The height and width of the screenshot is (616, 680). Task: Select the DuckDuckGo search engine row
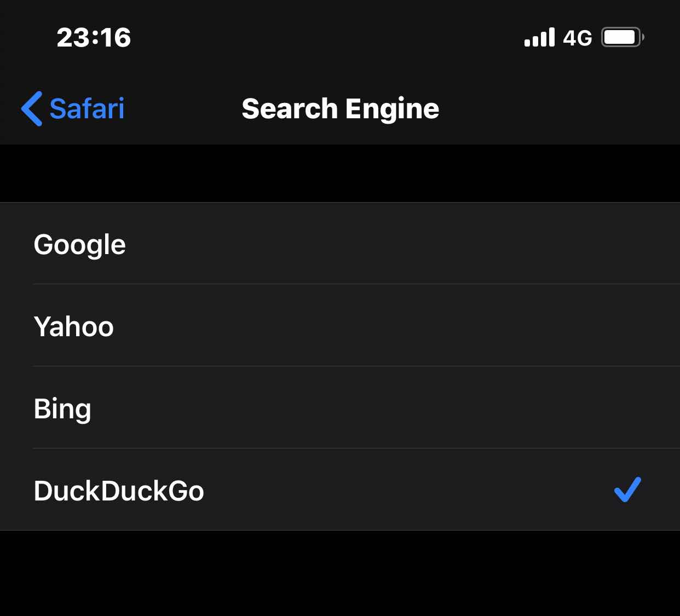tap(340, 490)
